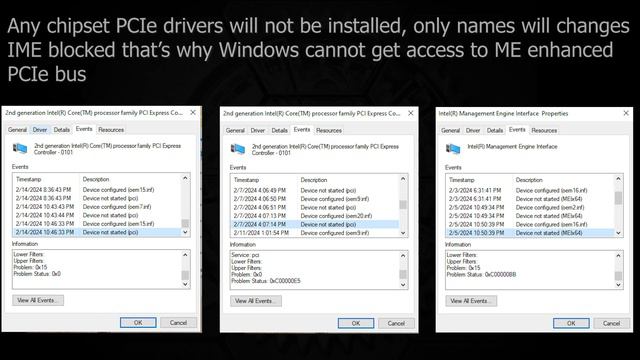The image size is (640, 360).
Task: Switch to Driver tab in the middle dialog
Action: [258, 131]
